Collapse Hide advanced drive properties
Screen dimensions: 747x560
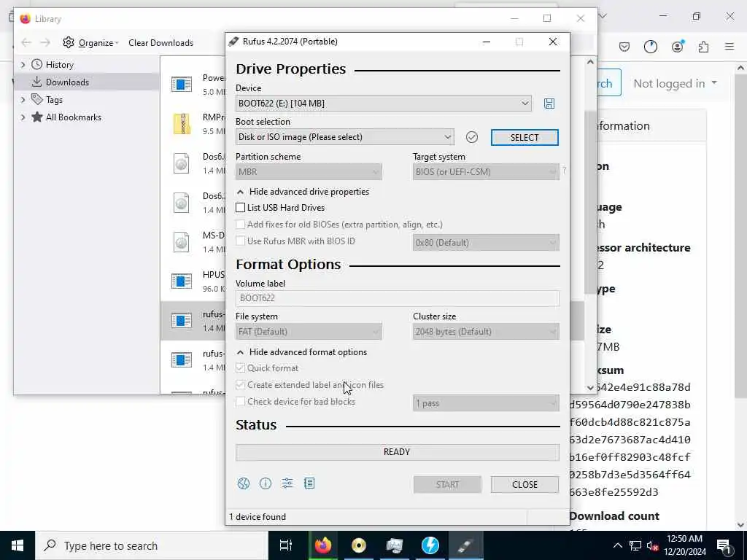pyautogui.click(x=303, y=192)
